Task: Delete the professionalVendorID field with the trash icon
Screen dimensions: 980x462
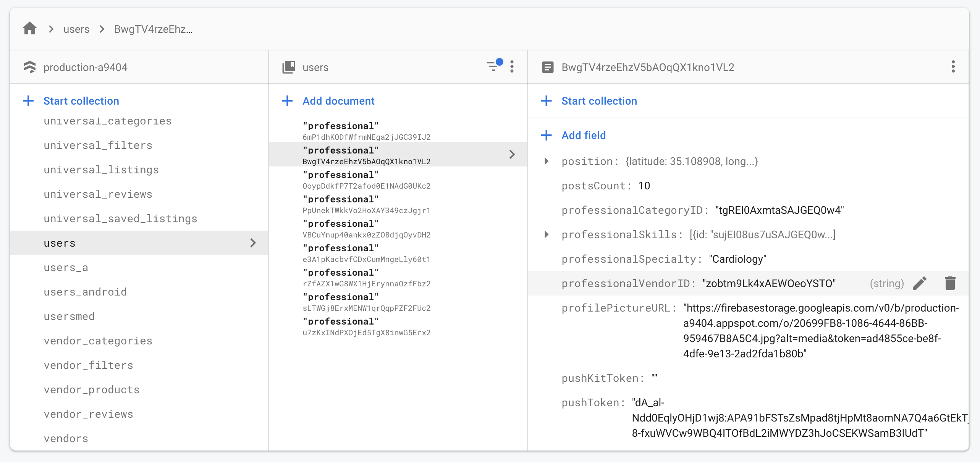Action: pos(950,283)
